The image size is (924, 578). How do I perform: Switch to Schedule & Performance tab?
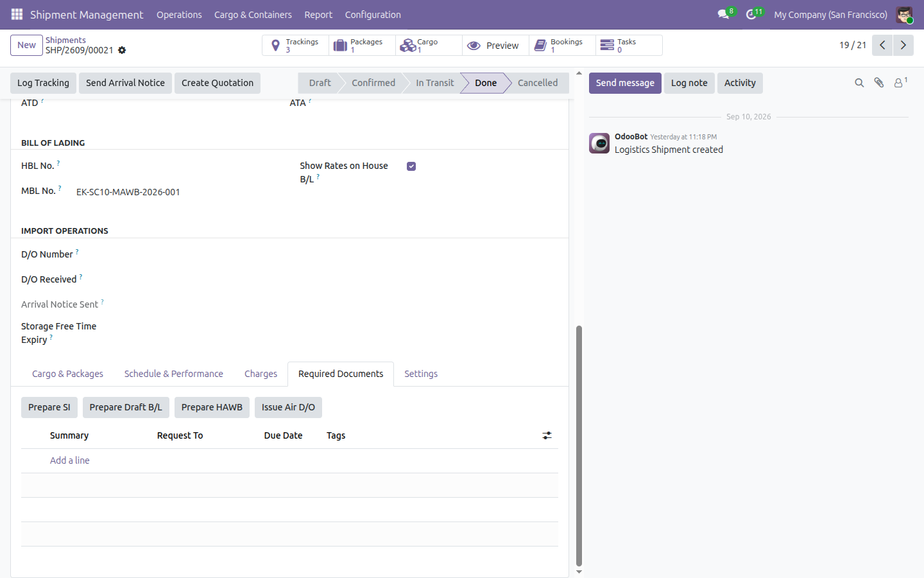point(174,374)
